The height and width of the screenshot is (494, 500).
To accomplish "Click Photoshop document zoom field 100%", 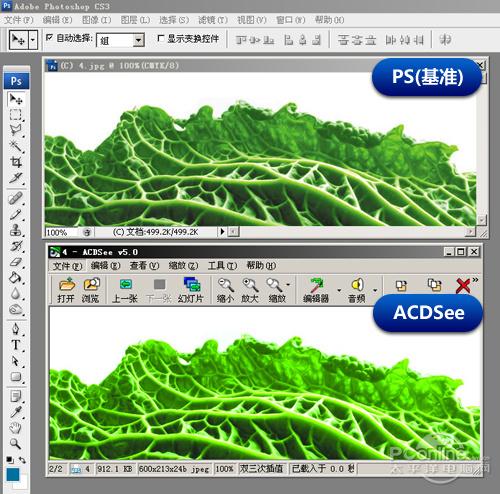I will pos(62,232).
